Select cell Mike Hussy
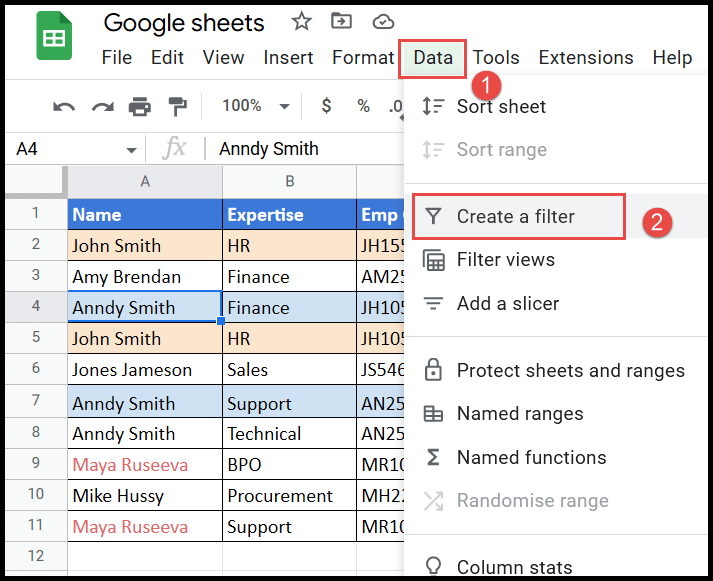The width and height of the screenshot is (713, 581). point(145,496)
